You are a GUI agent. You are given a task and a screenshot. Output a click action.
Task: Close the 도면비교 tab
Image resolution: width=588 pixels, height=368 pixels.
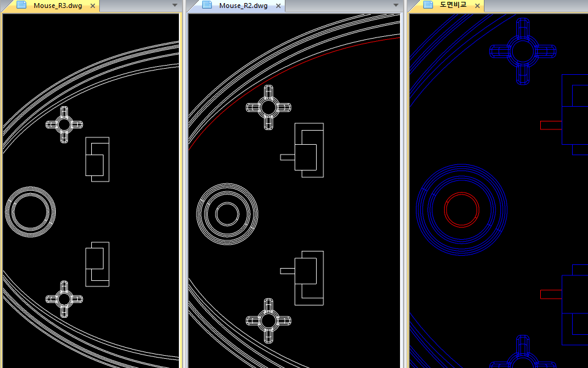click(x=477, y=6)
